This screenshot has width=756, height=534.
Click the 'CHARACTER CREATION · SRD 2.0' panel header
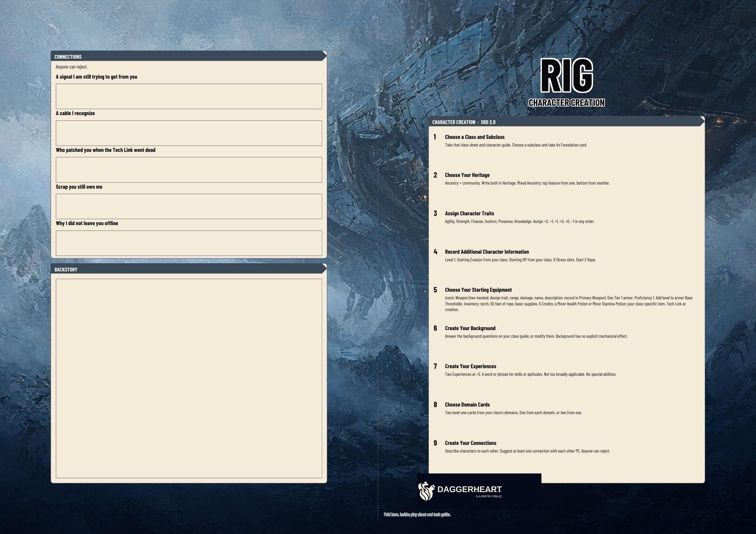(x=566, y=122)
